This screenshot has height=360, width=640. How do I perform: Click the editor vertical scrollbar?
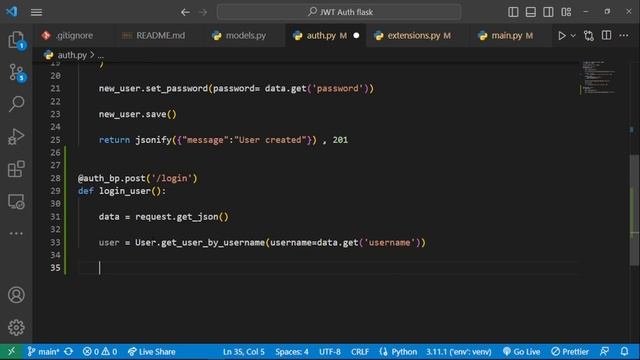coord(634,211)
